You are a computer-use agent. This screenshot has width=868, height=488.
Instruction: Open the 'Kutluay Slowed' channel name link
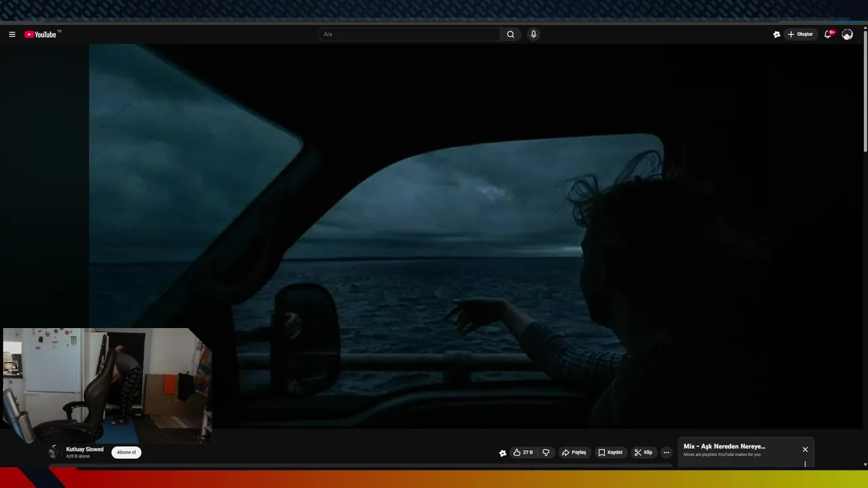tap(85, 449)
